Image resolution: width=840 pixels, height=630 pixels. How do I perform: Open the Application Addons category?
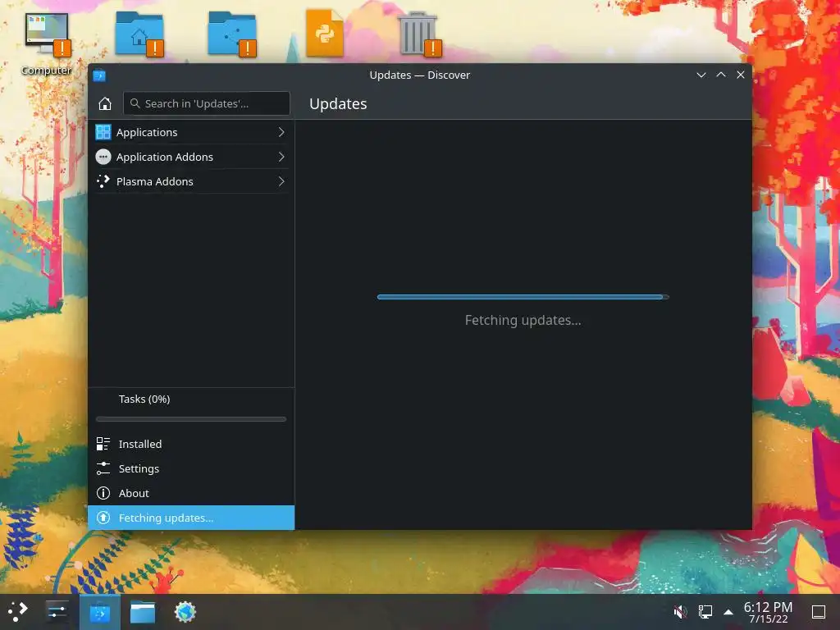[x=191, y=157]
